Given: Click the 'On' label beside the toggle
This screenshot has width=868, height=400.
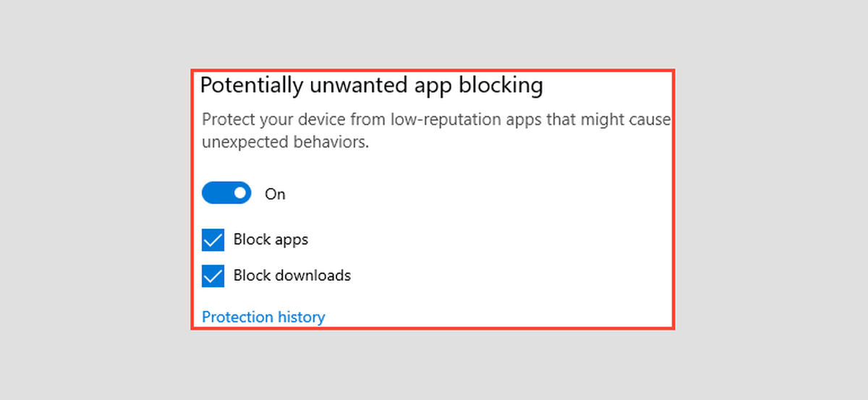Looking at the screenshot, I should point(275,194).
